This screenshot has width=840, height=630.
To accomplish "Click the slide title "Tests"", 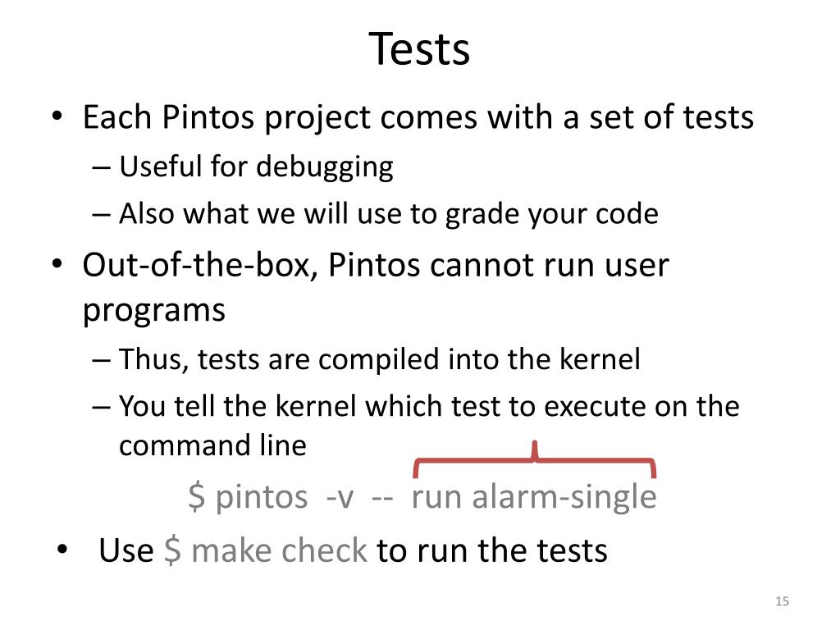I will pos(419,48).
